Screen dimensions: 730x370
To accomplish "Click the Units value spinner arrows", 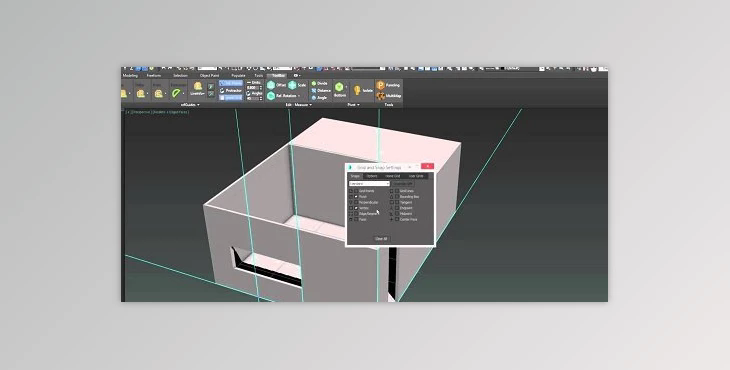I will pos(261,87).
